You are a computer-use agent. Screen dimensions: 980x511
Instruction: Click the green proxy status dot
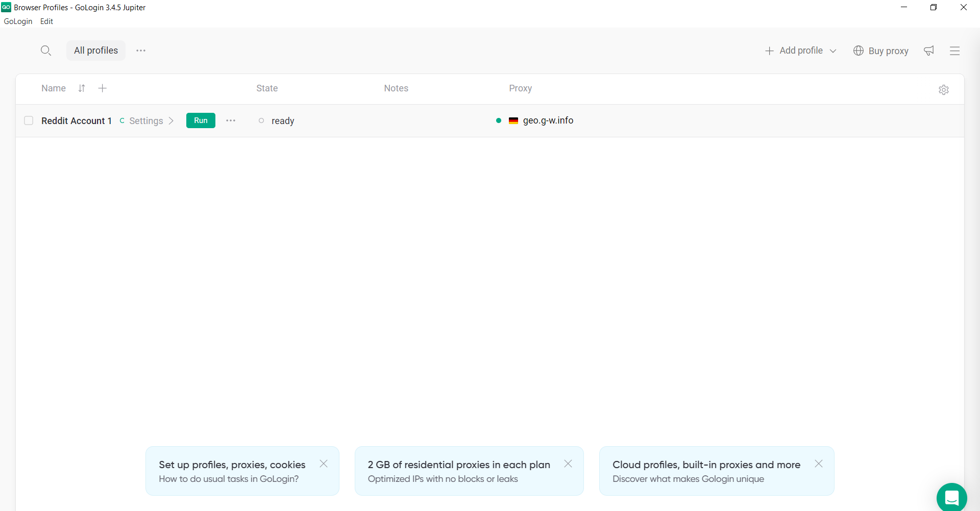[499, 120]
